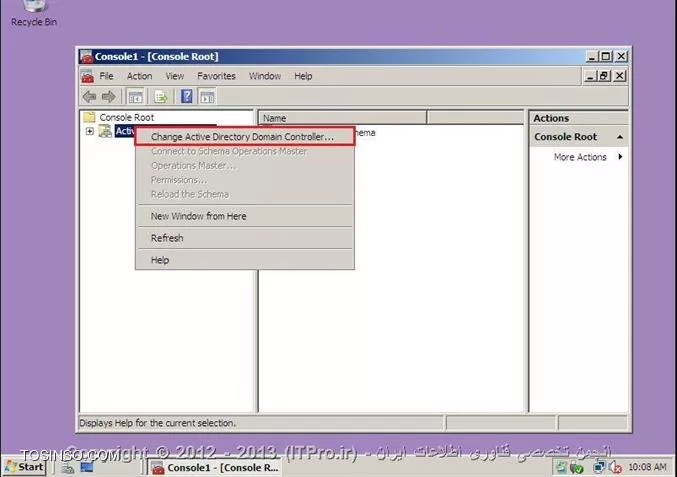Click the green shield tray icon
Viewport: 677px width, 477px height.
click(577, 468)
